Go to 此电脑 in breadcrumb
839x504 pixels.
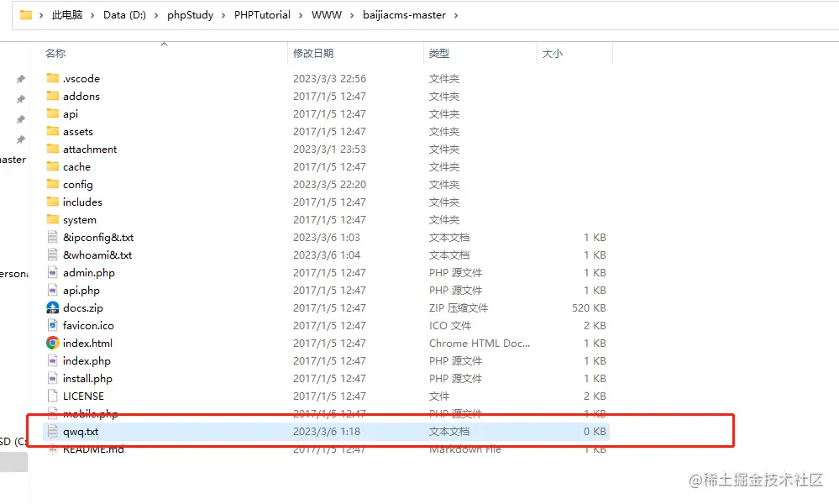click(x=67, y=15)
